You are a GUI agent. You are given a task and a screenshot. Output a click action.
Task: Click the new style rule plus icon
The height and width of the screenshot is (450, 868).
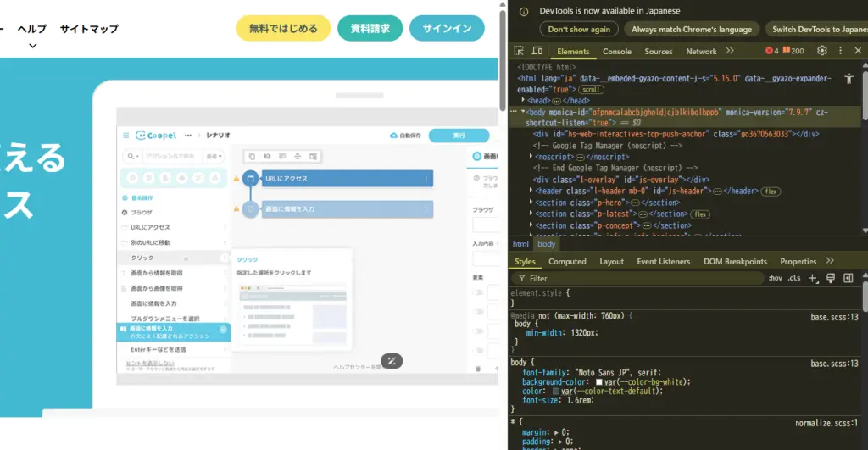[813, 279]
